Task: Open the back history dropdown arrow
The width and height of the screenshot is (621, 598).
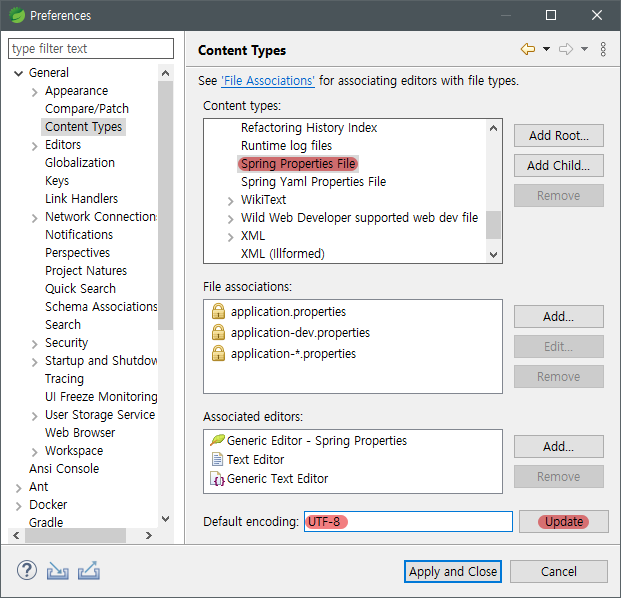Action: [547, 50]
